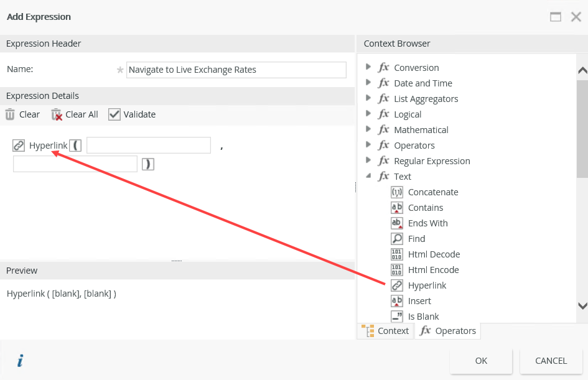Select the Ends With function icon

point(397,223)
